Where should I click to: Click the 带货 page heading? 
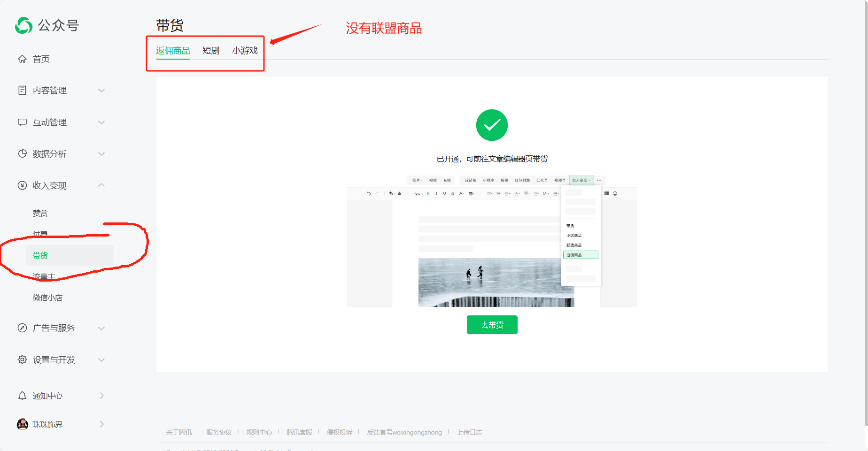click(x=170, y=25)
